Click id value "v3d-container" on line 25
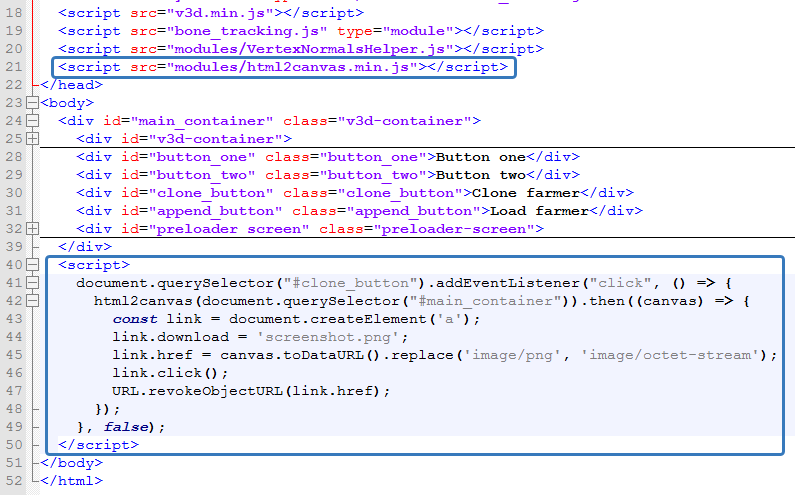 tap(215, 139)
